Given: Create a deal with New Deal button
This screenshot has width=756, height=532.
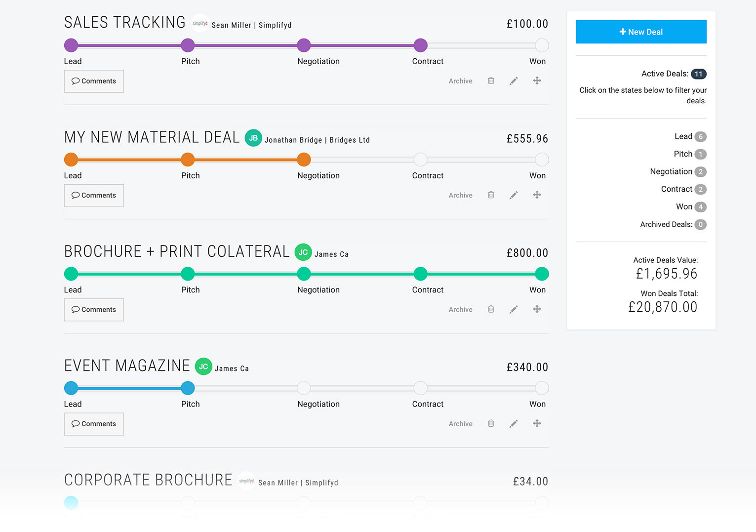Looking at the screenshot, I should point(641,32).
